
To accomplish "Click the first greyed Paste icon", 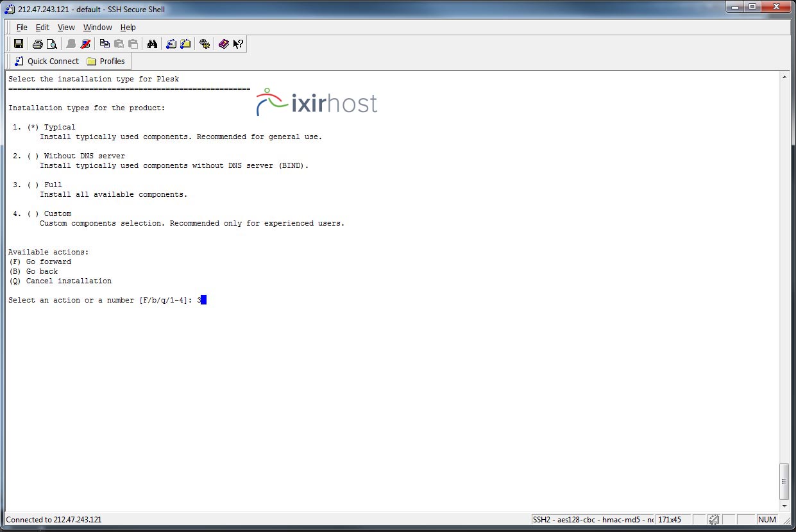I will click(119, 44).
